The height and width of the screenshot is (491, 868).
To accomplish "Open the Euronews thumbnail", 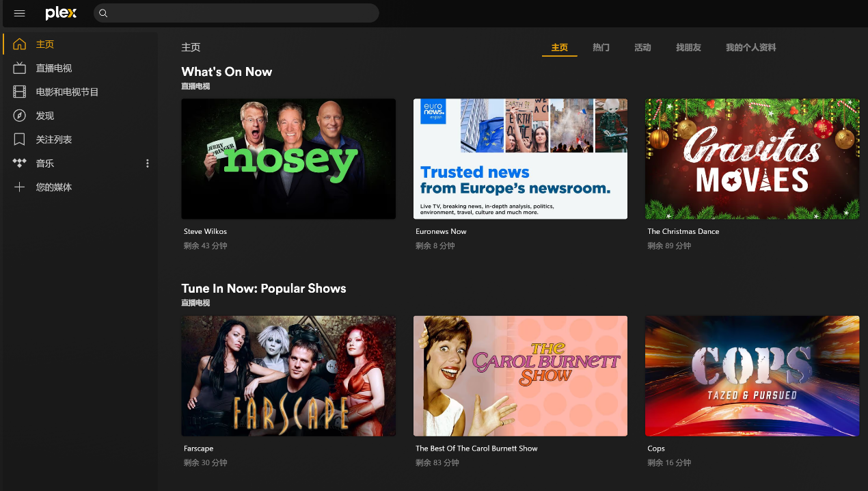I will click(520, 159).
